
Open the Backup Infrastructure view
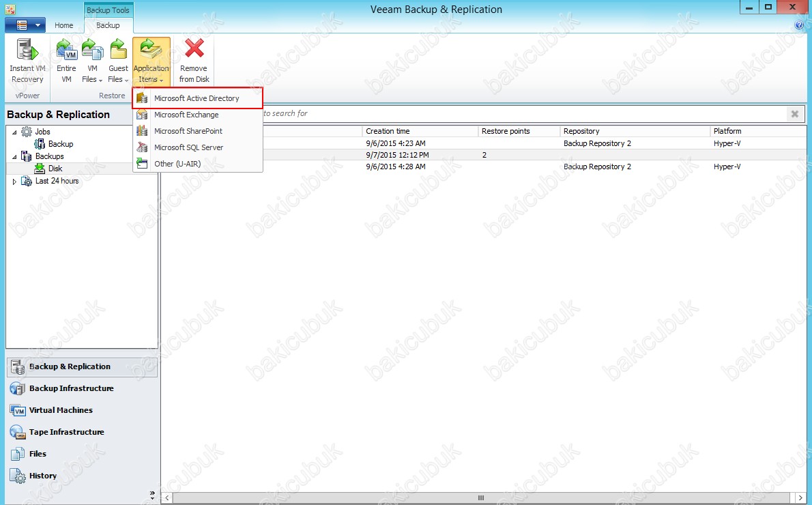pos(82,388)
